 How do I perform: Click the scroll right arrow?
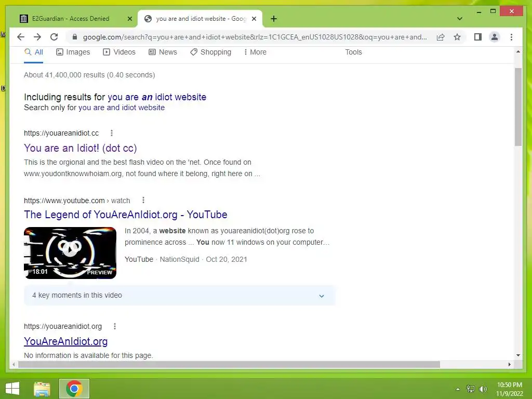pyautogui.click(x=509, y=364)
